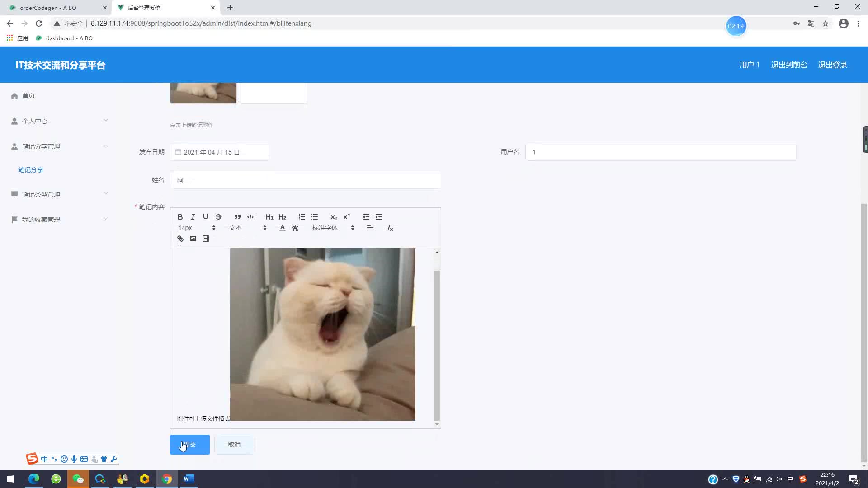The height and width of the screenshot is (488, 868).
Task: Apply superscript formatting
Action: (x=346, y=217)
